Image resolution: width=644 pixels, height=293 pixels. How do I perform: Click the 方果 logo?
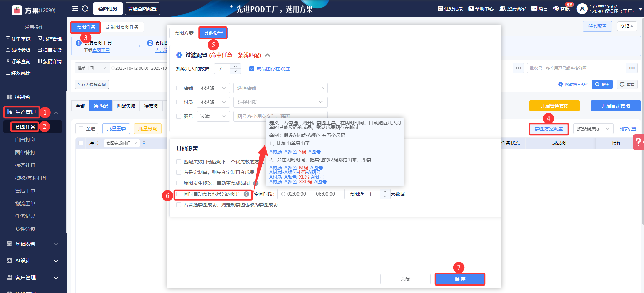(17, 10)
